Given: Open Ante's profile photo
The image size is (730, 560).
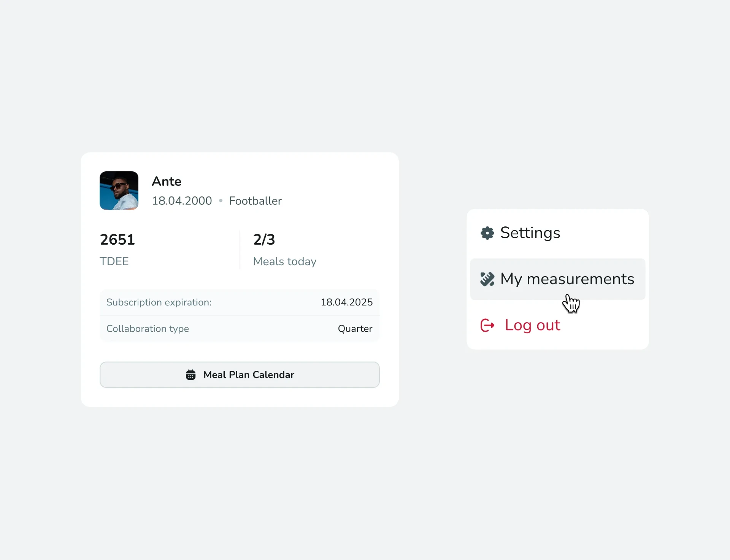Looking at the screenshot, I should pyautogui.click(x=119, y=191).
